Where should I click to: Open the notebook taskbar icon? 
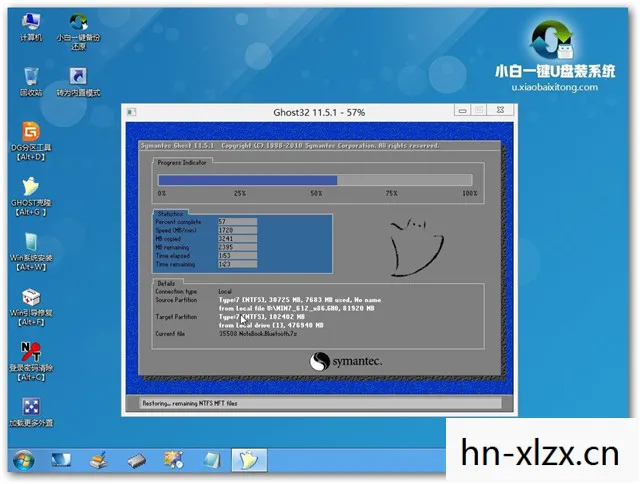click(212, 460)
